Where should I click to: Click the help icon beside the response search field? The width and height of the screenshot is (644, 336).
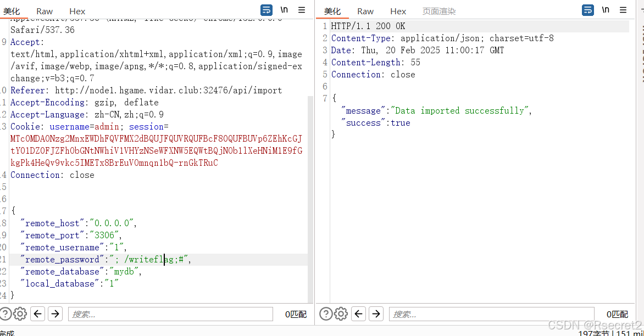click(326, 313)
